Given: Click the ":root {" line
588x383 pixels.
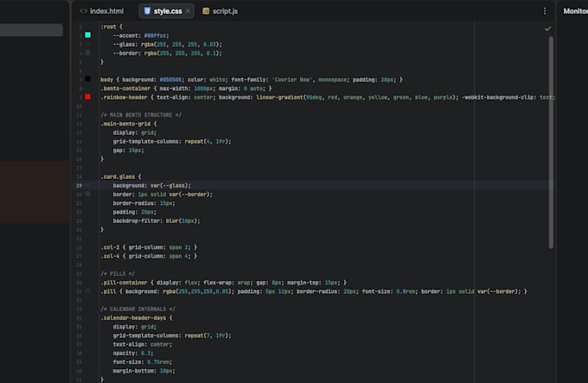Looking at the screenshot, I should point(112,27).
